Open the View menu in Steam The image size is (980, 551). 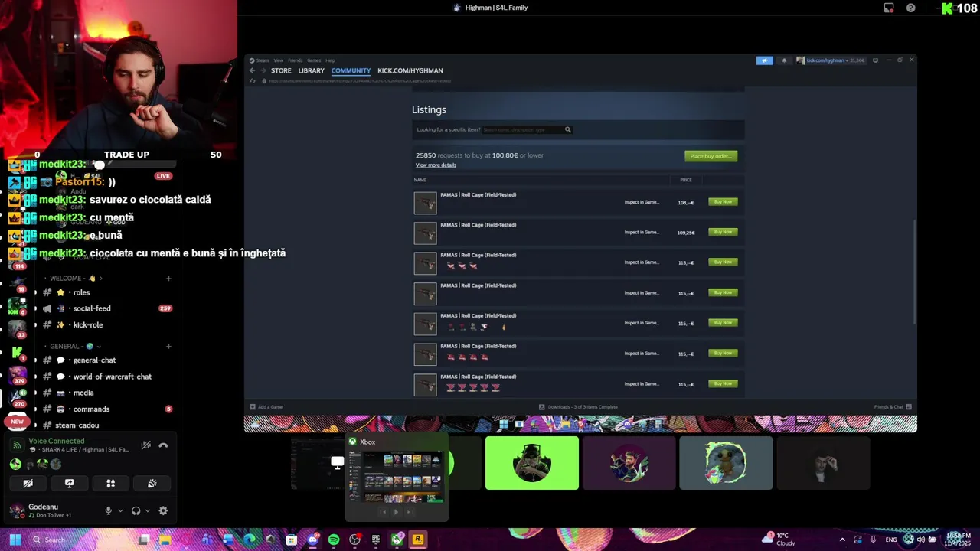pyautogui.click(x=279, y=60)
